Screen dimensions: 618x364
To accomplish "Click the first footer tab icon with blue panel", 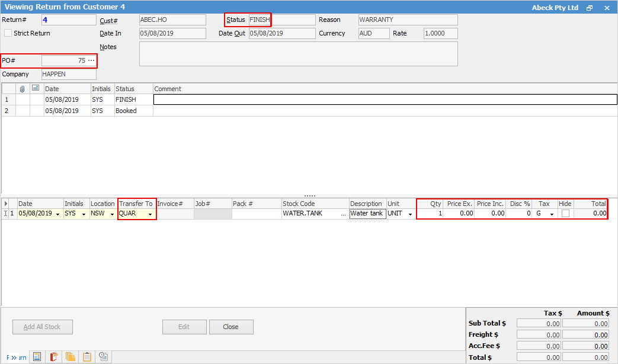I will point(37,357).
